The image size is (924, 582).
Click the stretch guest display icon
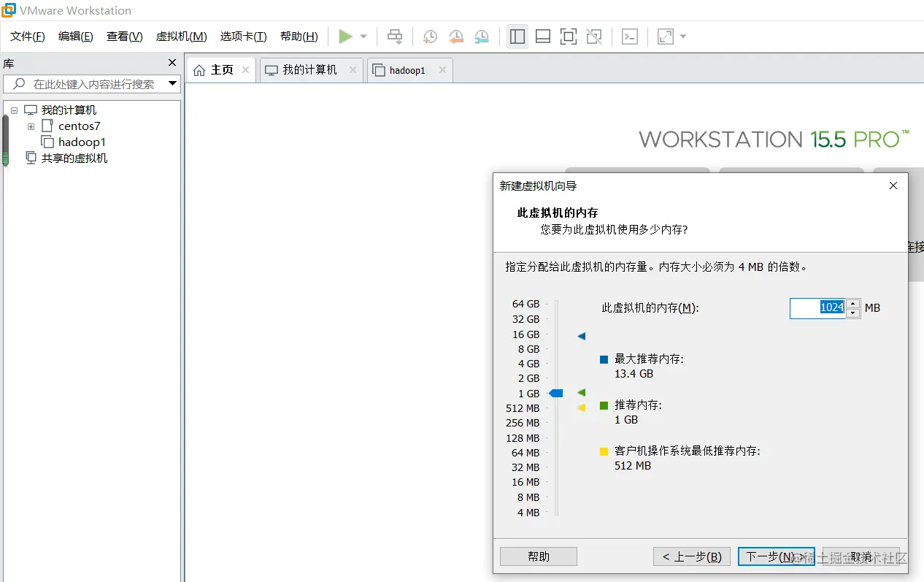tap(666, 37)
